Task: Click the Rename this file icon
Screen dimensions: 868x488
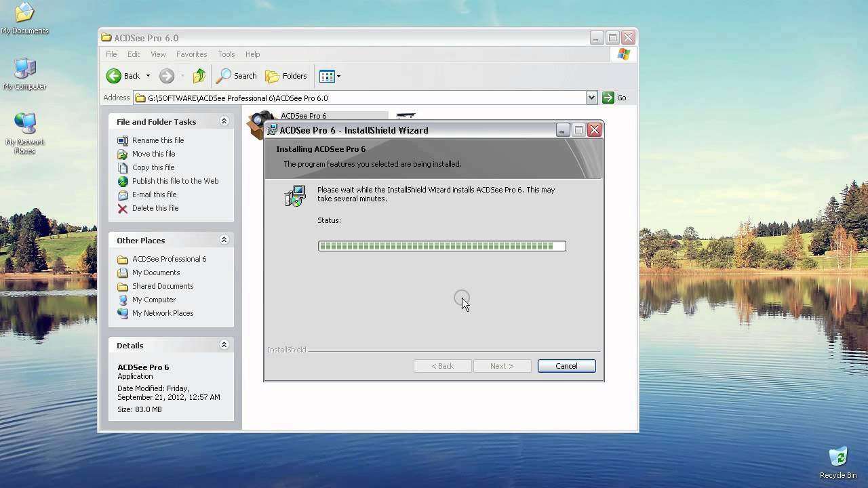Action: 123,140
